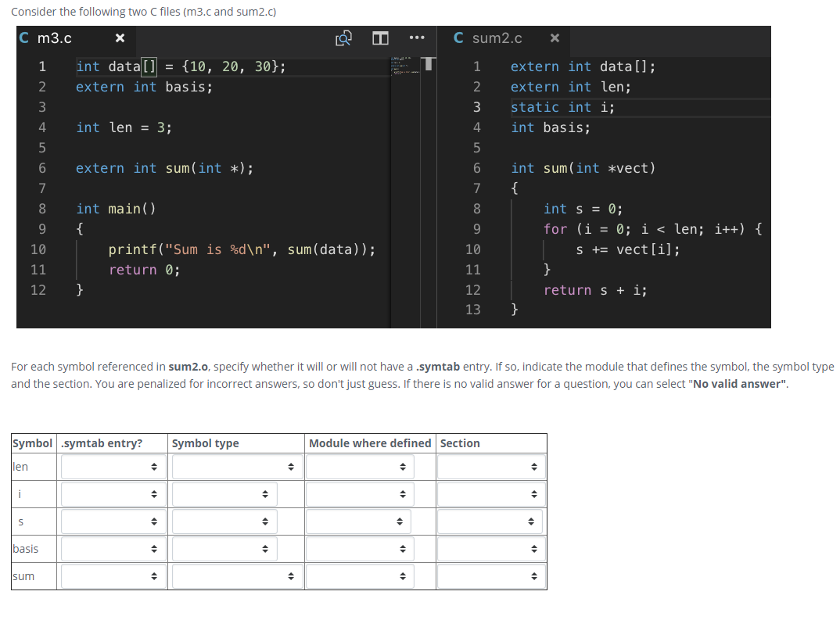Click the T indicator above the minimap
Screen dimensions: 840x620
(x=427, y=64)
